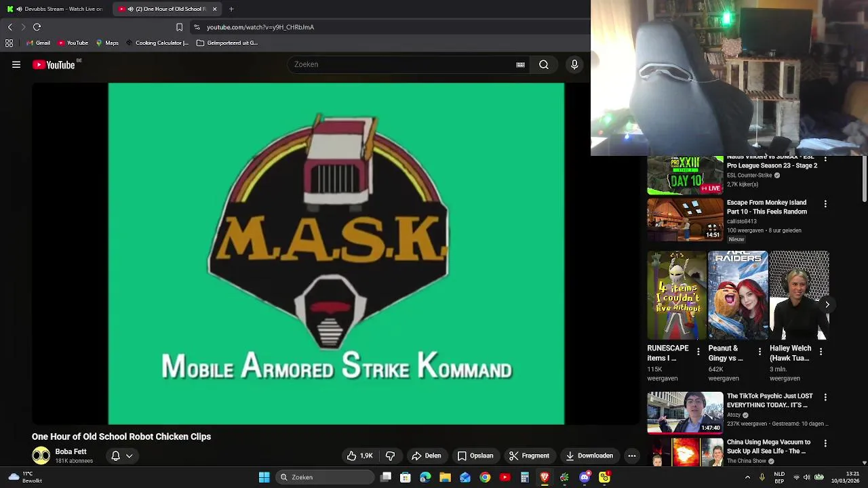Open options for Escape From Monkey Island video
This screenshot has height=488, width=868.
pos(825,203)
